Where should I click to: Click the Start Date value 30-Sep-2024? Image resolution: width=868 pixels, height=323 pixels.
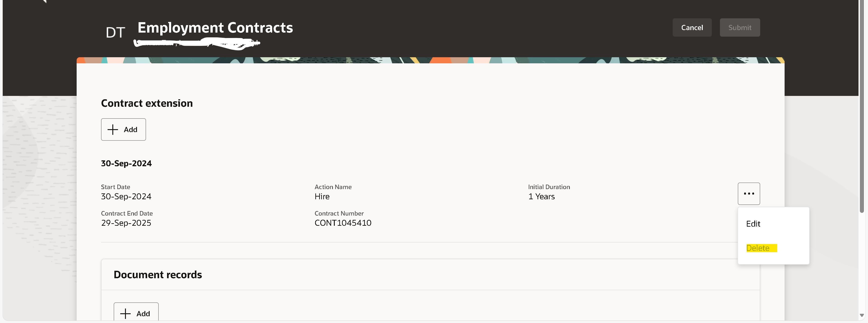[126, 196]
